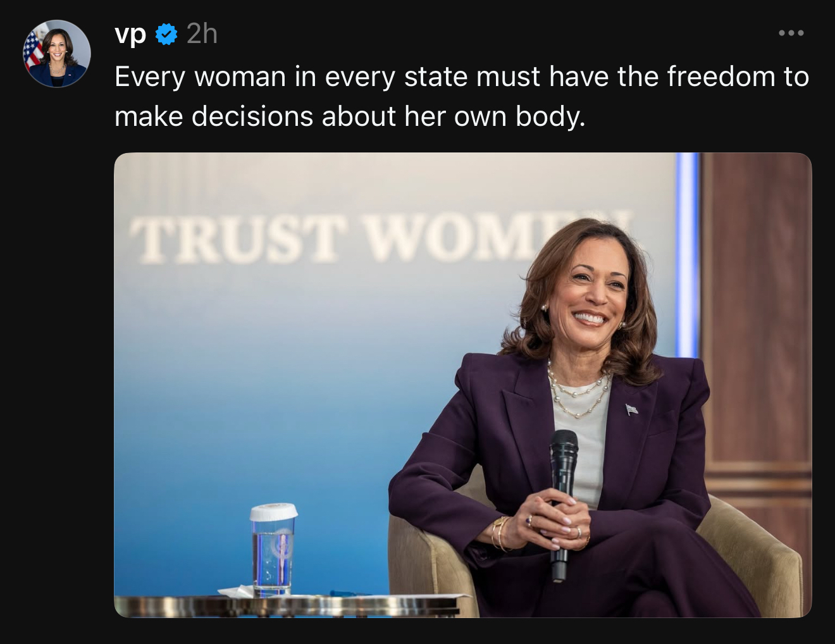Click the post text starting "Every woman"
Screen dimensions: 835x644
pyautogui.click(x=462, y=96)
